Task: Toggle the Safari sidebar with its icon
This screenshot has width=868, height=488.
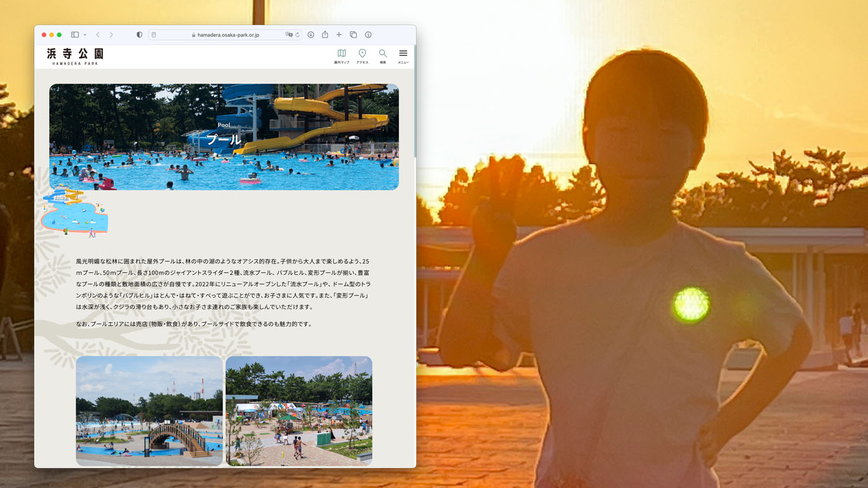Action: pyautogui.click(x=75, y=34)
